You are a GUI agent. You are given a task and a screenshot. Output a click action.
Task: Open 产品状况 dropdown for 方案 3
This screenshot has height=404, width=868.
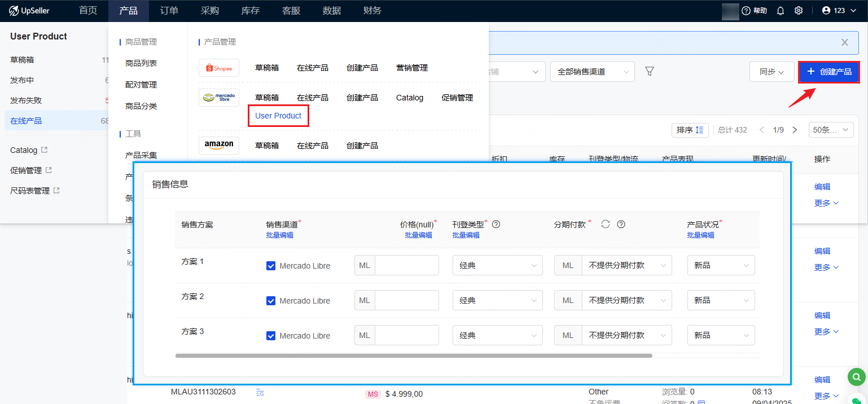pyautogui.click(x=721, y=335)
